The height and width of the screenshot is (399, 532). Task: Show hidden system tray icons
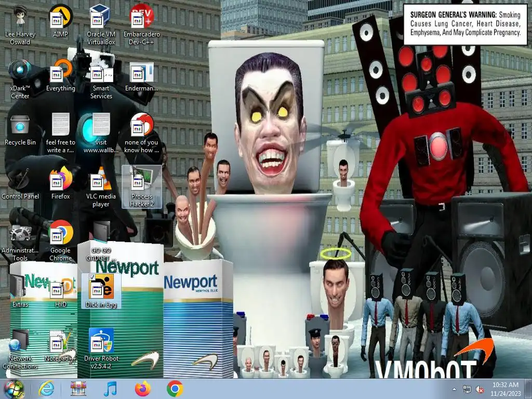click(454, 390)
